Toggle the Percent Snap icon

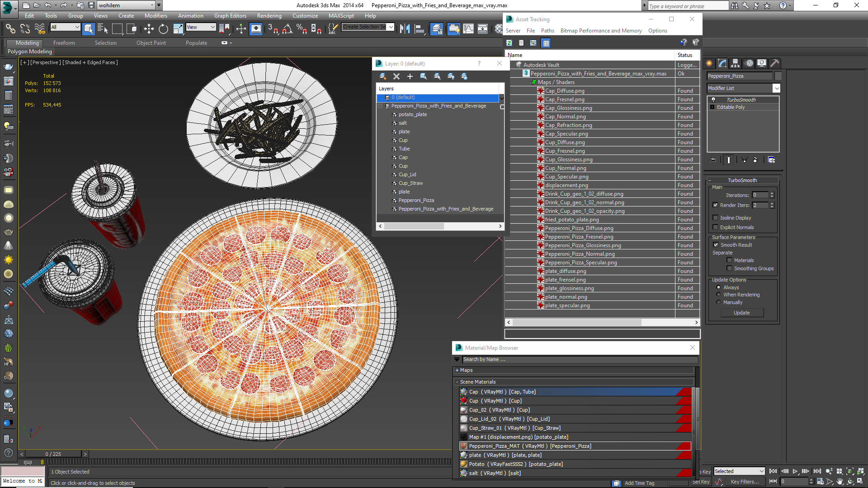(302, 29)
